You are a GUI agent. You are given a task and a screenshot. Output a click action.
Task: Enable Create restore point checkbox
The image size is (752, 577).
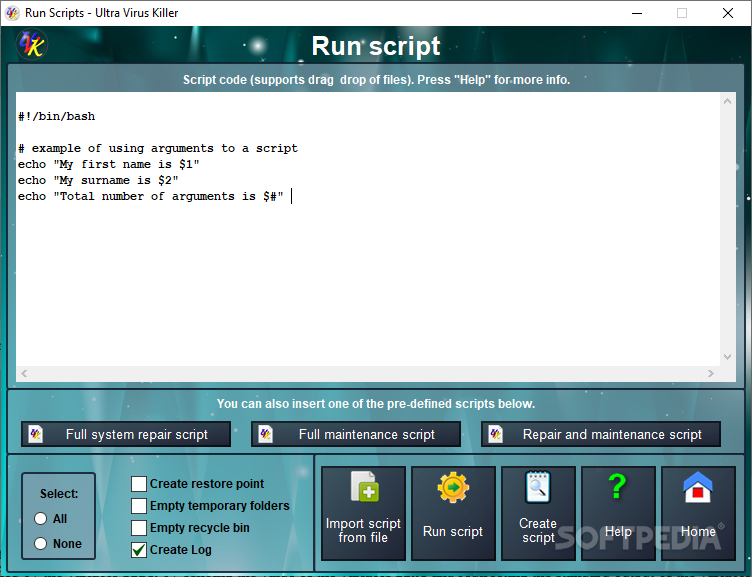pos(139,483)
